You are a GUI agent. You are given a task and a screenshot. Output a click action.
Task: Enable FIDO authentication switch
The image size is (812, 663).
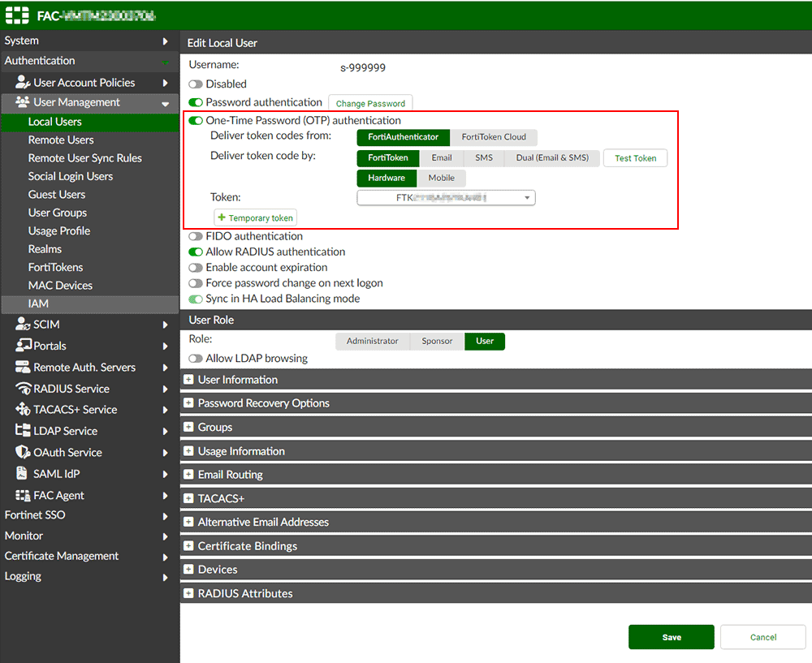point(195,236)
